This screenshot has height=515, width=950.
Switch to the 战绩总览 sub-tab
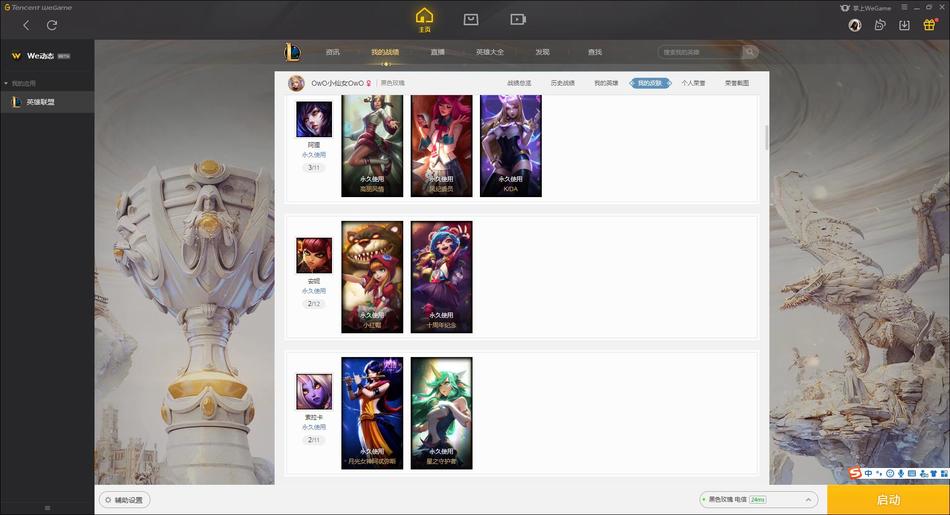coord(519,83)
